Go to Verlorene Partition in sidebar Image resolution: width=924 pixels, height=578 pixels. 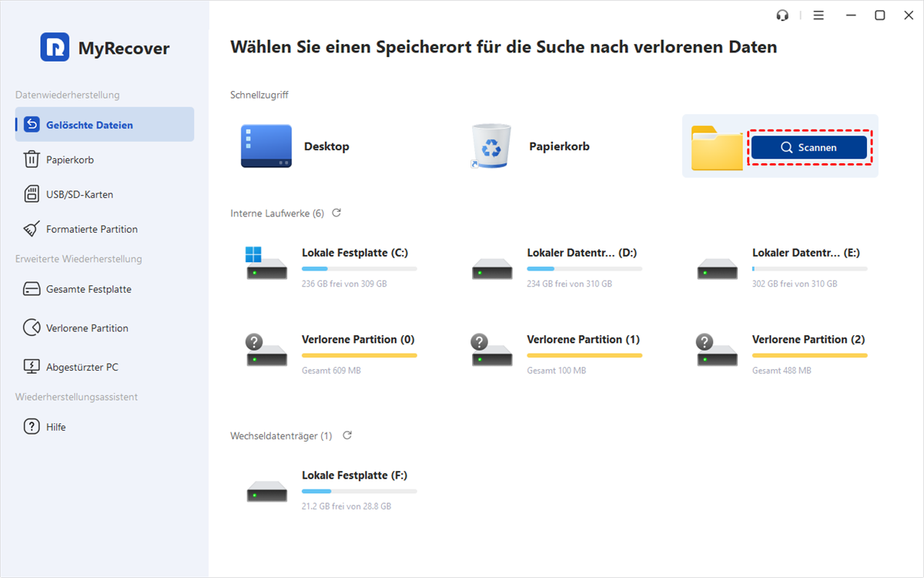tap(86, 328)
